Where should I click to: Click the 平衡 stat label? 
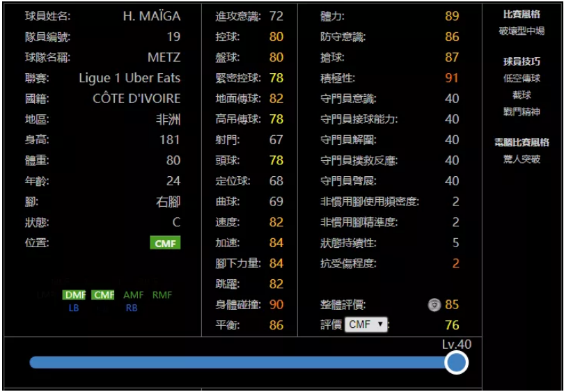pyautogui.click(x=228, y=325)
